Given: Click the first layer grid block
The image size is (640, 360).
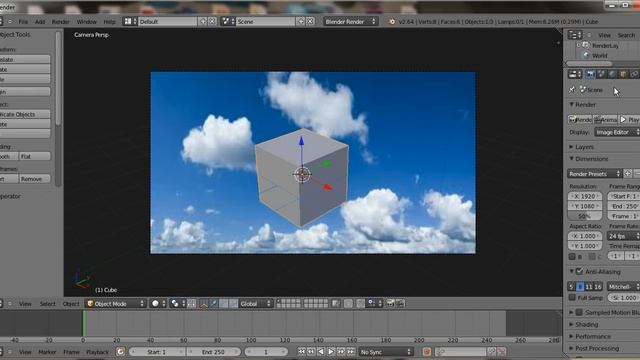Looking at the screenshot, I should click(x=289, y=304).
